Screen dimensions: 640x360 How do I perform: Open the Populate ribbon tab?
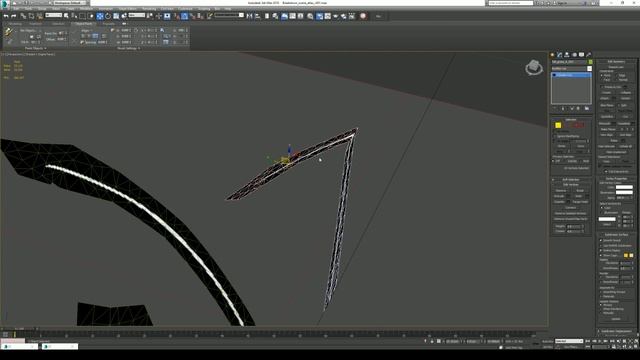click(109, 24)
